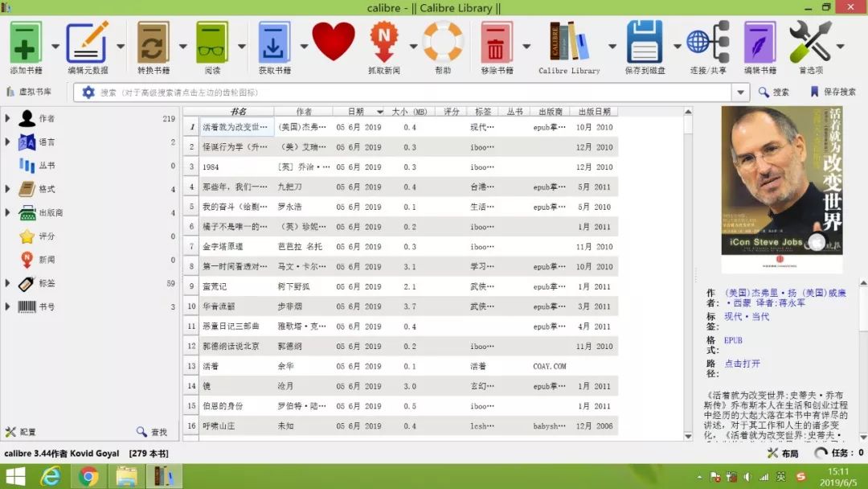
Task: Click the Save to Disk (保存到磁盘) floppy icon
Action: click(x=644, y=43)
